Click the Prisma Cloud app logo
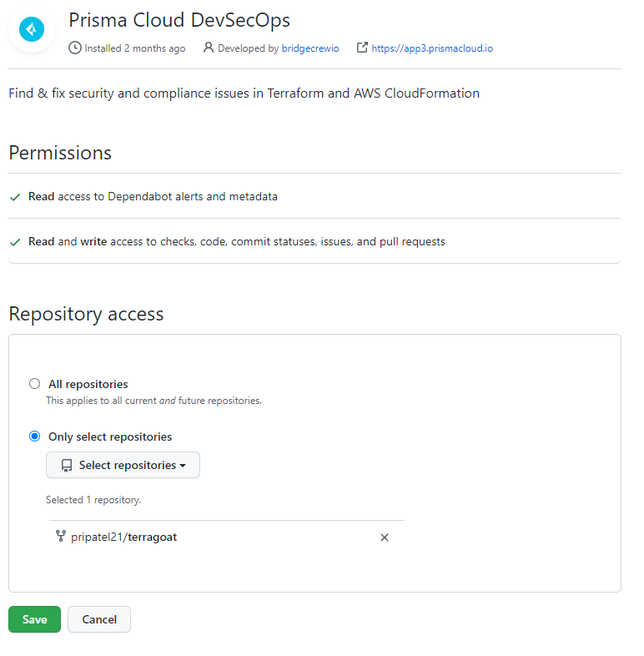 (x=31, y=29)
